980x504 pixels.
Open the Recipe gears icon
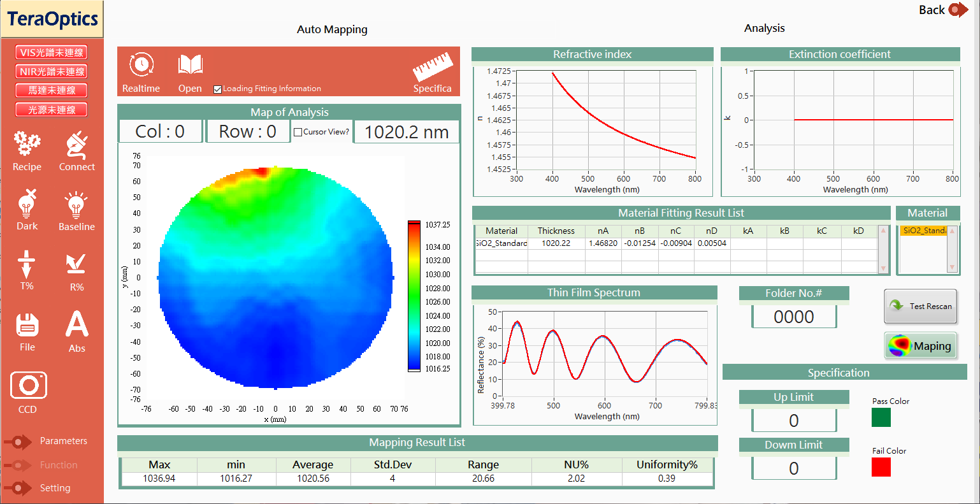[27, 145]
